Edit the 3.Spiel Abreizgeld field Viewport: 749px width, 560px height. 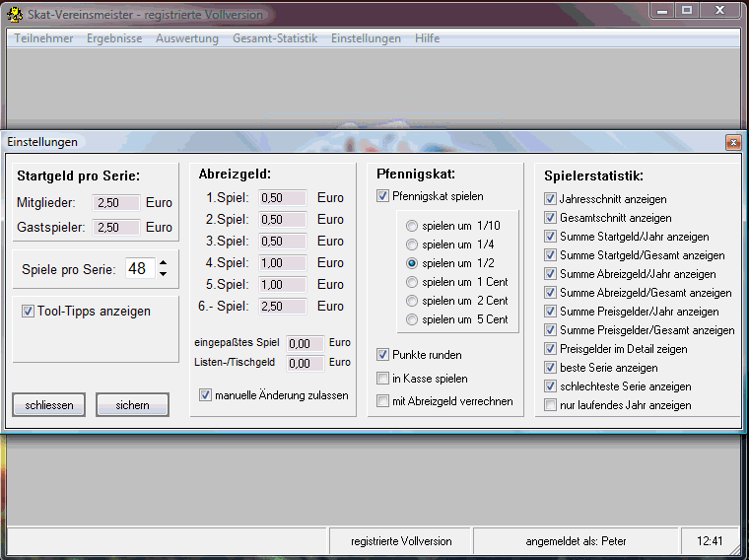282,242
